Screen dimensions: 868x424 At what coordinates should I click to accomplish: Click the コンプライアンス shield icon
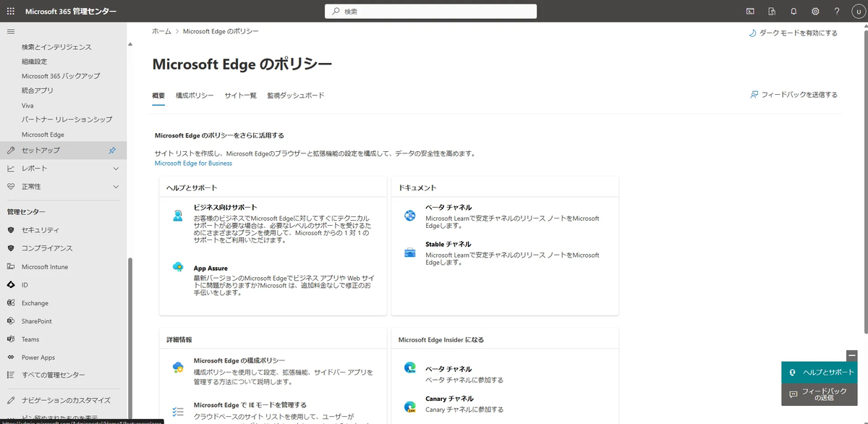(11, 248)
